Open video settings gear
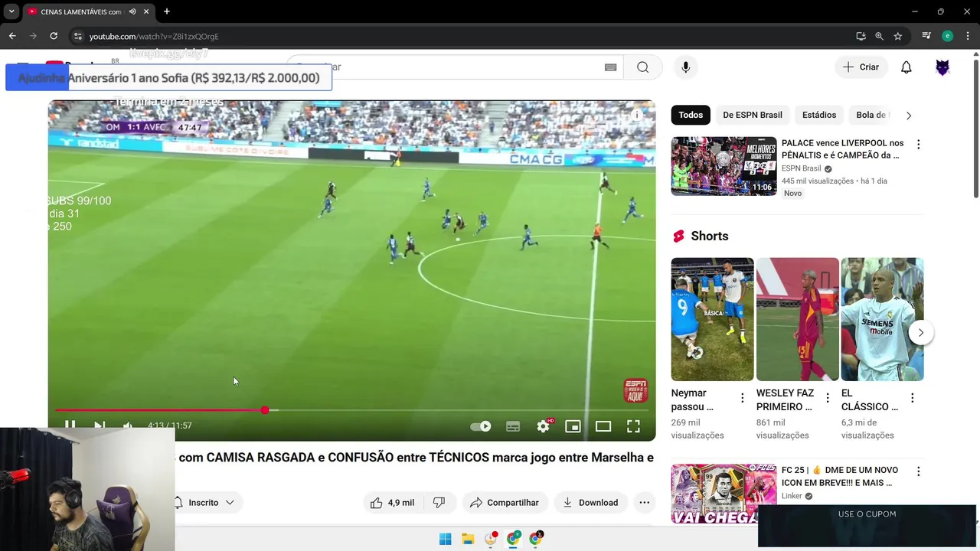Image resolution: width=980 pixels, height=551 pixels. pyautogui.click(x=543, y=426)
